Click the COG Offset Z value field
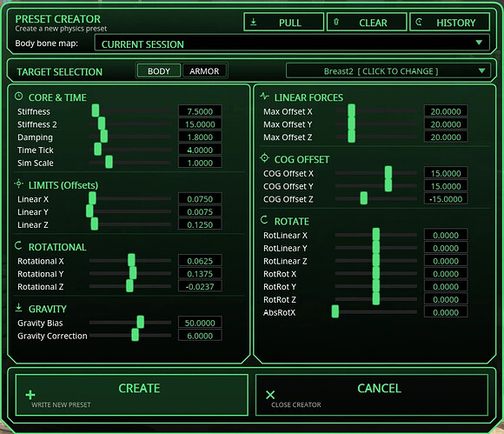This screenshot has height=434, width=504. click(x=446, y=199)
